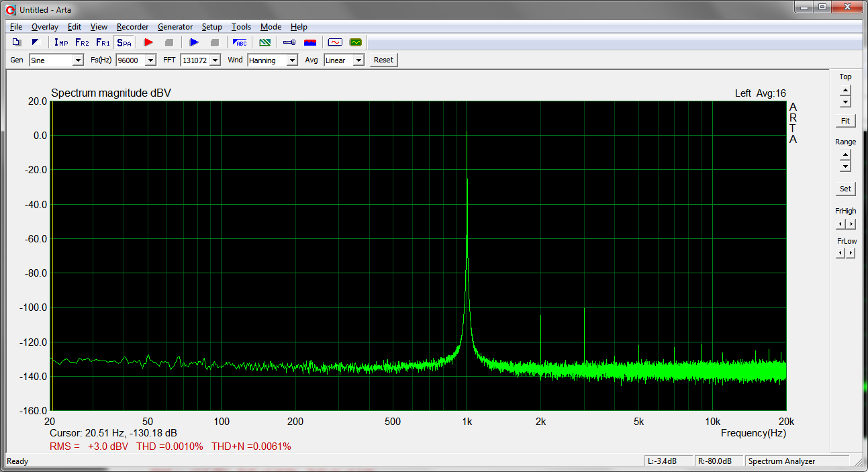Click the FrHigh right arrow
The width and height of the screenshot is (868, 472).
(x=851, y=224)
